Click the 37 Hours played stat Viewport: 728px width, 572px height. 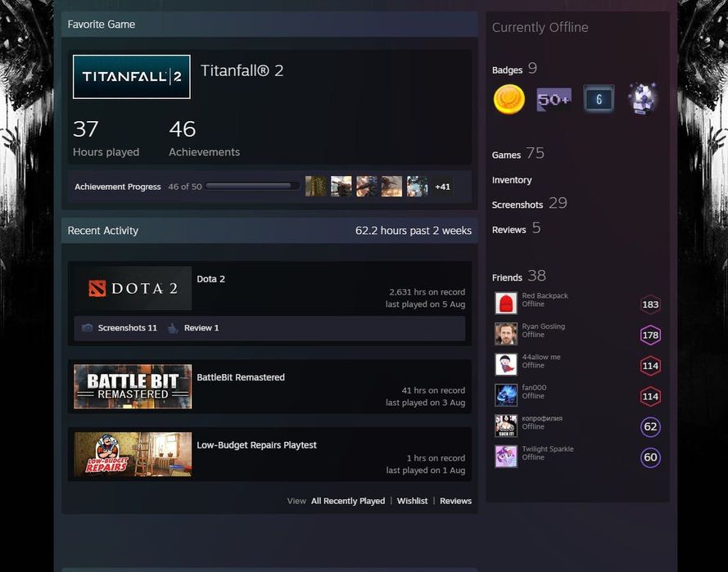point(106,139)
